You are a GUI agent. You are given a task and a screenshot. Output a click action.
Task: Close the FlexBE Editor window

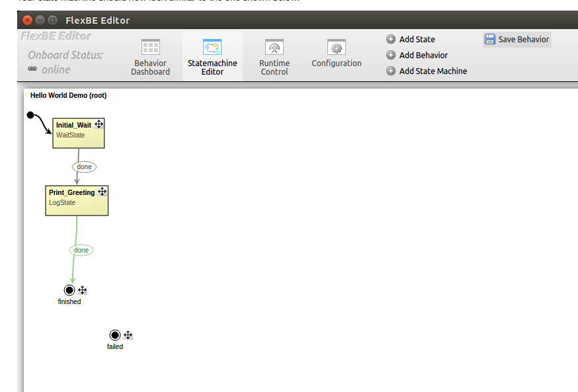(27, 20)
